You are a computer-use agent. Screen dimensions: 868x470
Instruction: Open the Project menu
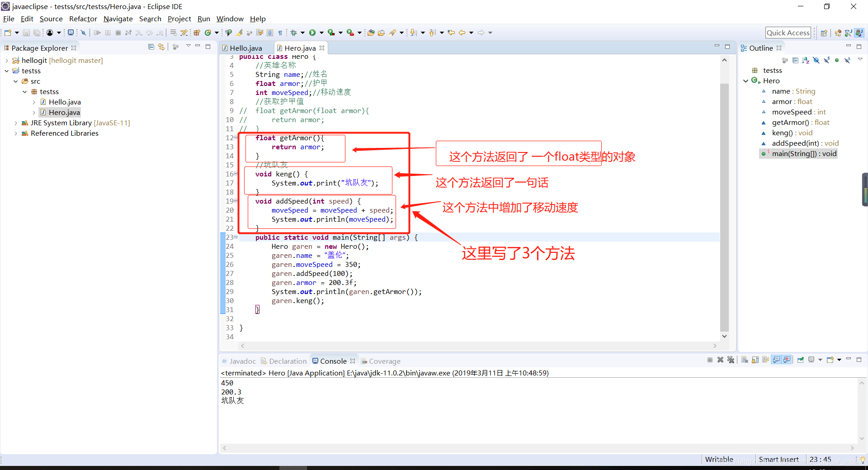179,19
